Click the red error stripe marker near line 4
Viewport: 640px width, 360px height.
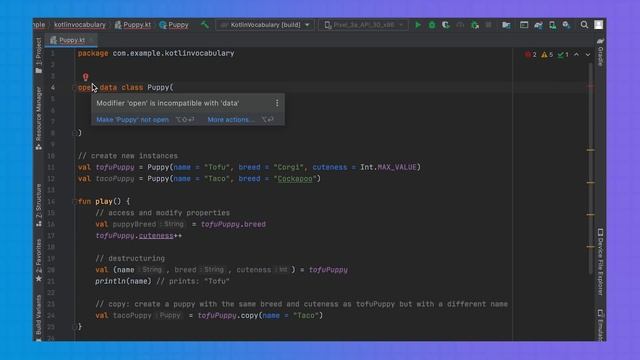point(590,86)
